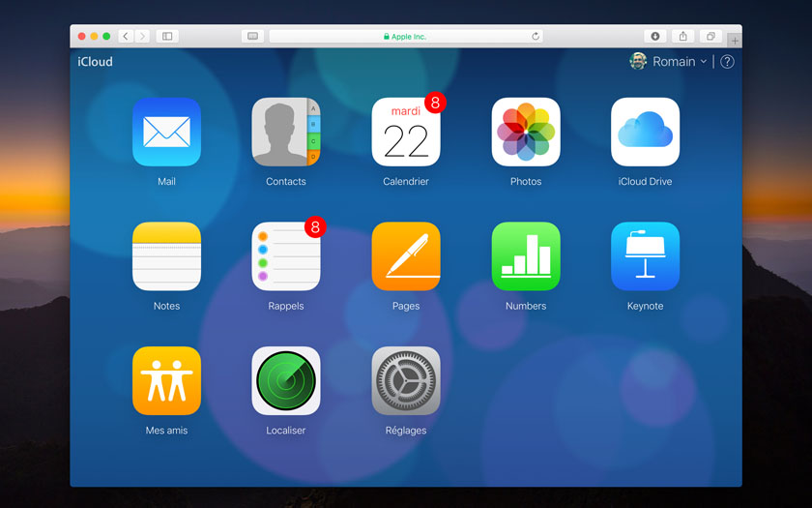
Task: Go forward with Safari's forward arrow
Action: pos(142,37)
